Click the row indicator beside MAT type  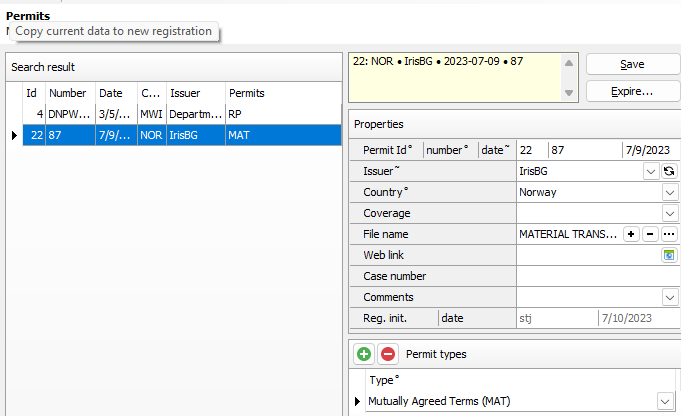(x=357, y=401)
